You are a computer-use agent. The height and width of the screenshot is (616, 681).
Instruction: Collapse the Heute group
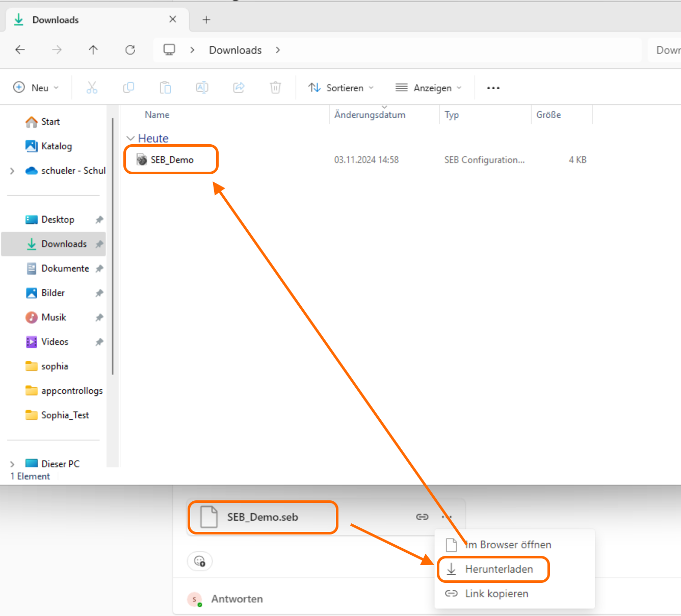coord(130,139)
